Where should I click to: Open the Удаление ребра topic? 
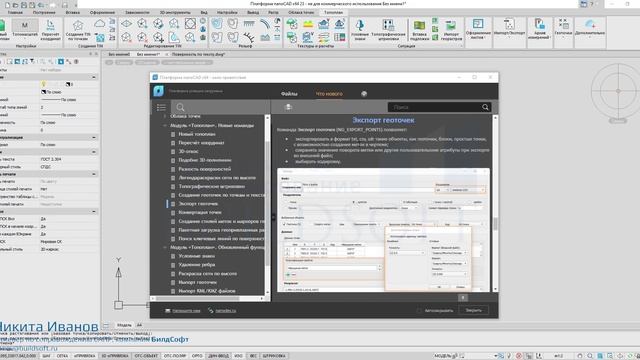(x=197, y=265)
